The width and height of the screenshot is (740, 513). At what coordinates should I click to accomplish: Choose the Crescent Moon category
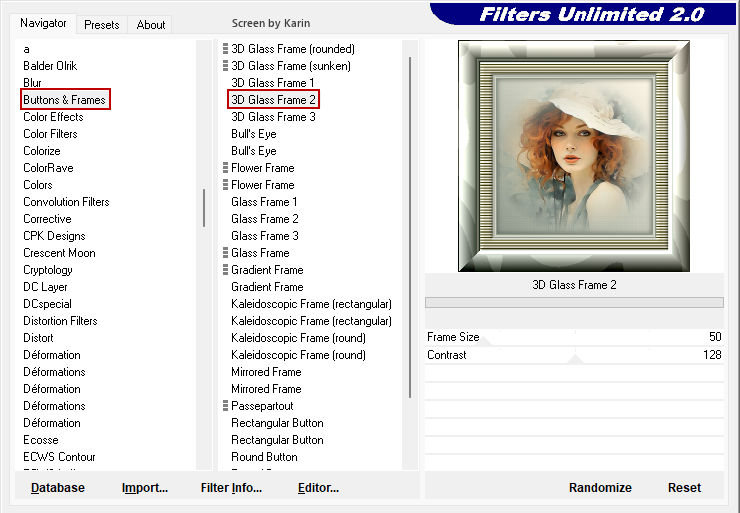59,253
